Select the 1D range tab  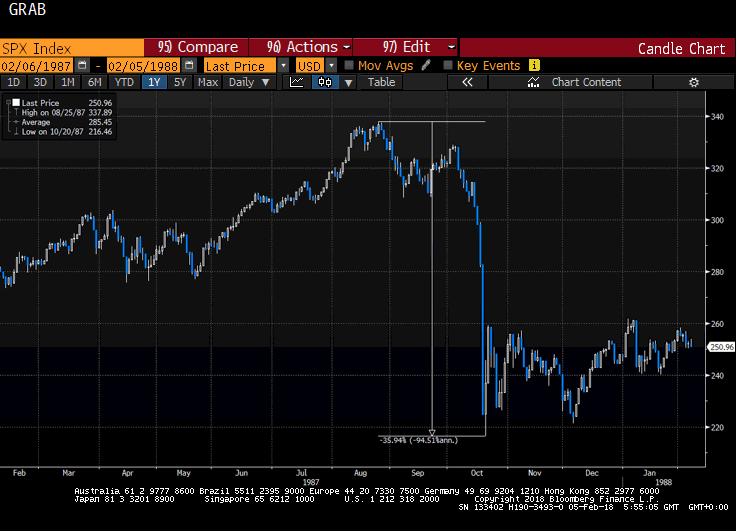pos(13,82)
